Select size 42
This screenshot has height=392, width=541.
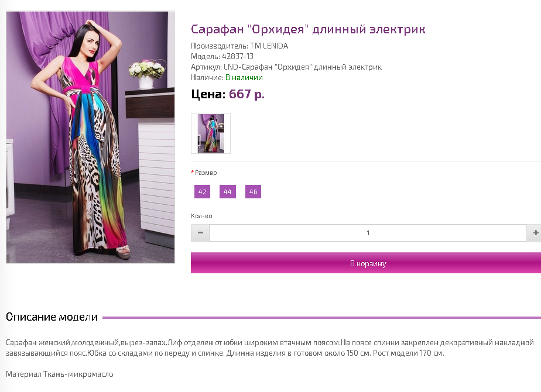tap(202, 192)
